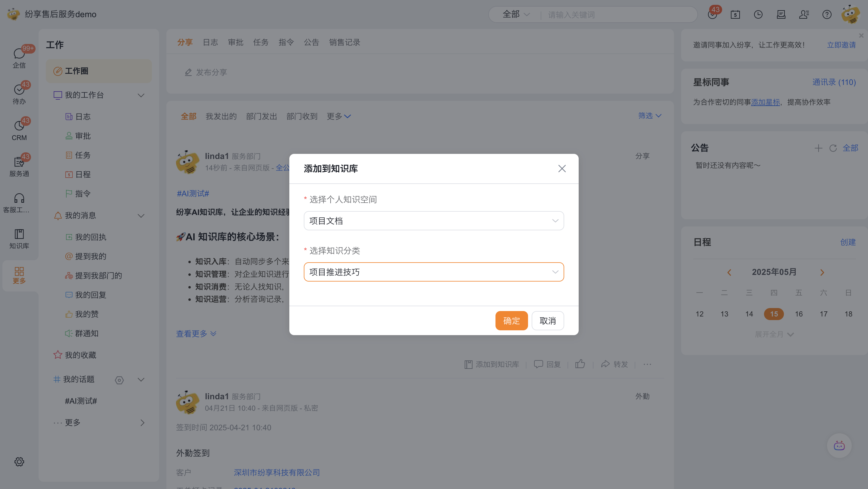Switch to 审批 tab
Viewport: 868px width, 489px height.
pos(235,42)
